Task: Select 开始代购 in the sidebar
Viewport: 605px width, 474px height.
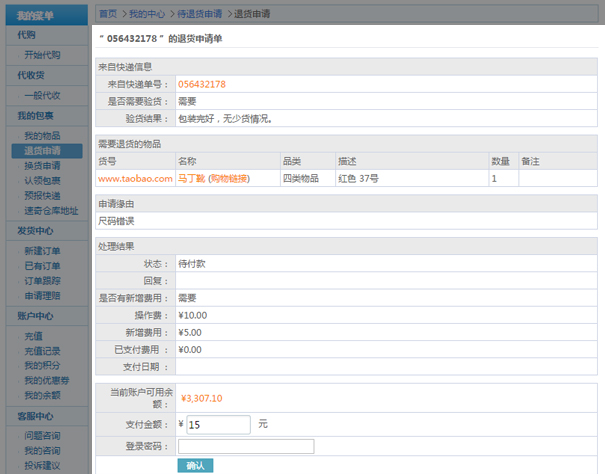Action: pyautogui.click(x=42, y=55)
